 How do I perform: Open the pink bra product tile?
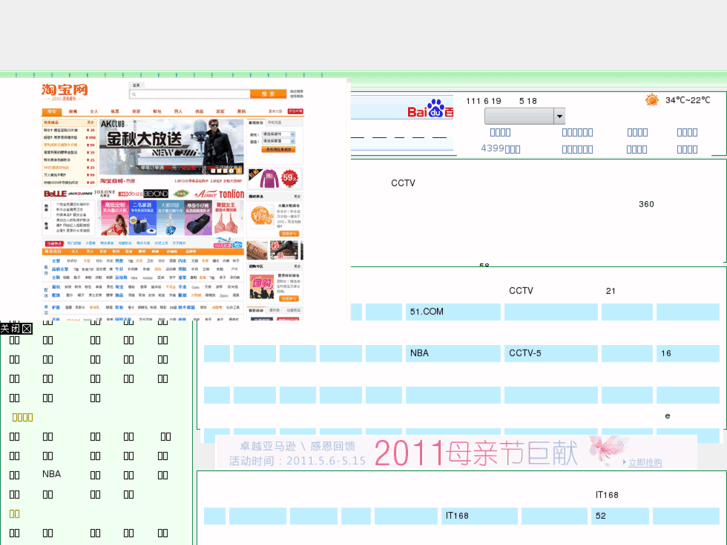tap(225, 218)
